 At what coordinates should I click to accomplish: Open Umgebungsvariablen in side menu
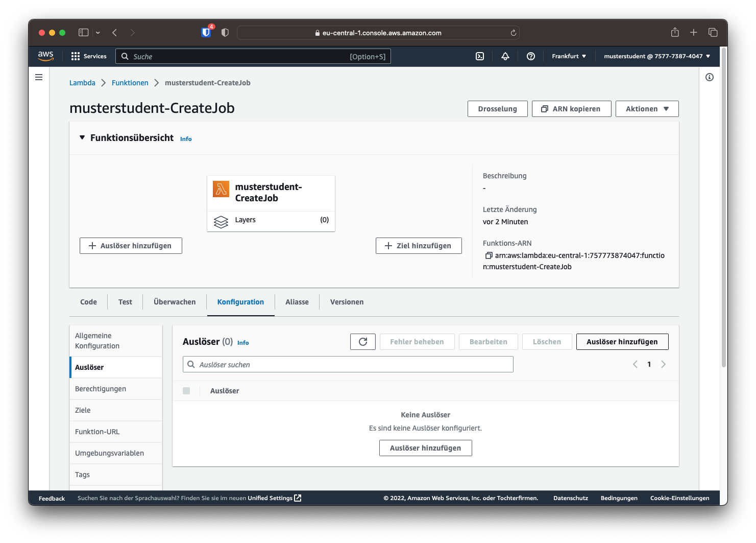(x=116, y=453)
